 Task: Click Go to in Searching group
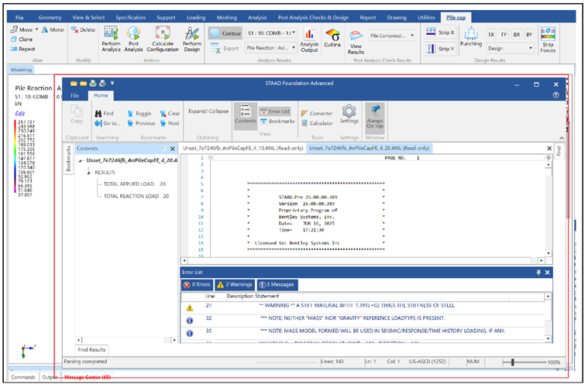click(x=108, y=123)
